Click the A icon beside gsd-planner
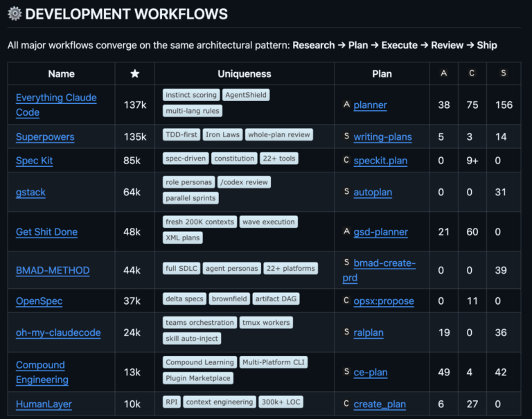The height and width of the screenshot is (419, 532). coord(346,231)
